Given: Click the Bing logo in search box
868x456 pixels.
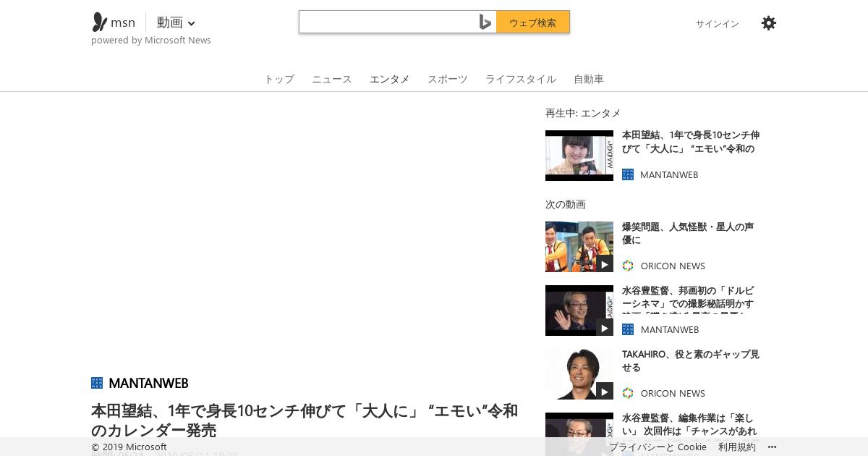Looking at the screenshot, I should pos(485,22).
